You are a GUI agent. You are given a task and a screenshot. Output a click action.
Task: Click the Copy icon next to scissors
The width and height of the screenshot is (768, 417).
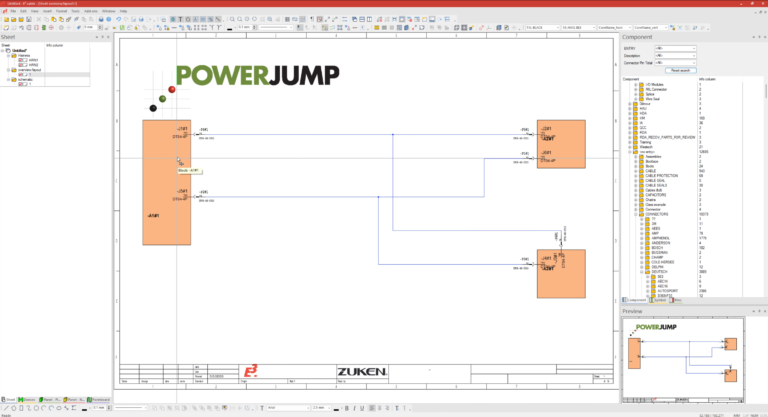[x=46, y=19]
